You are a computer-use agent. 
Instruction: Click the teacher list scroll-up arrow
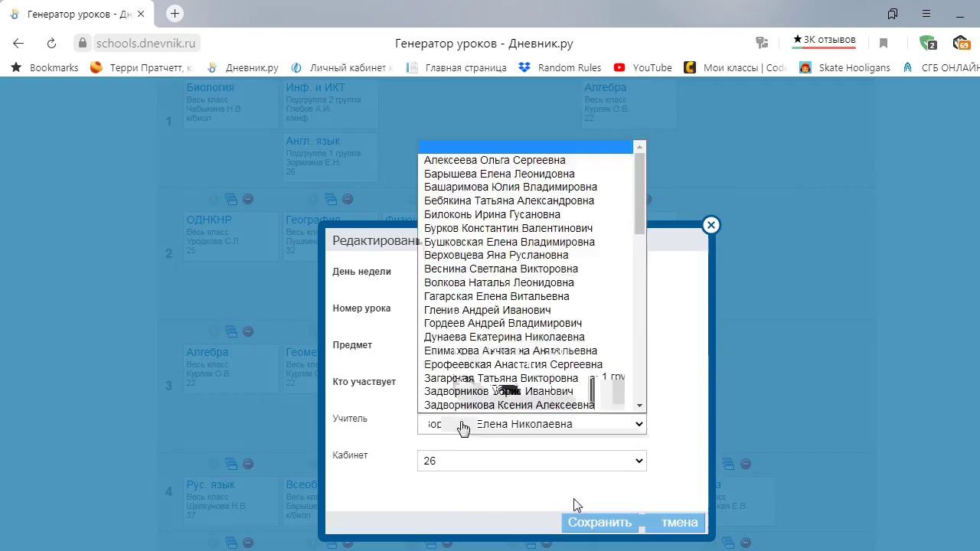[639, 147]
